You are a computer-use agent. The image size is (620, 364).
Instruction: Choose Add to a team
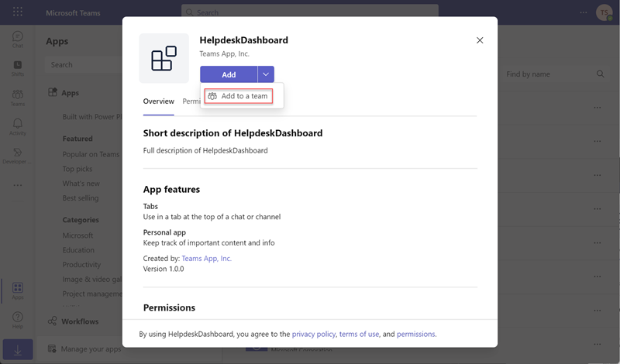[x=239, y=96]
